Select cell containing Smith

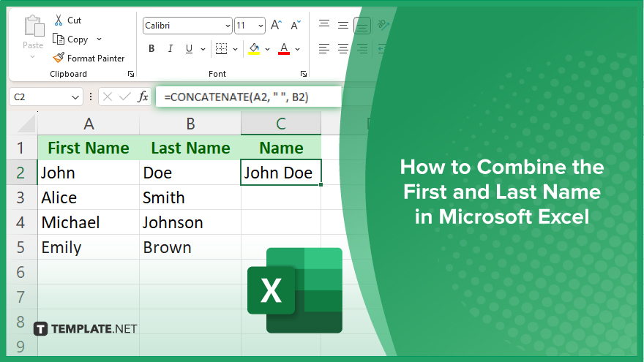[x=190, y=198]
